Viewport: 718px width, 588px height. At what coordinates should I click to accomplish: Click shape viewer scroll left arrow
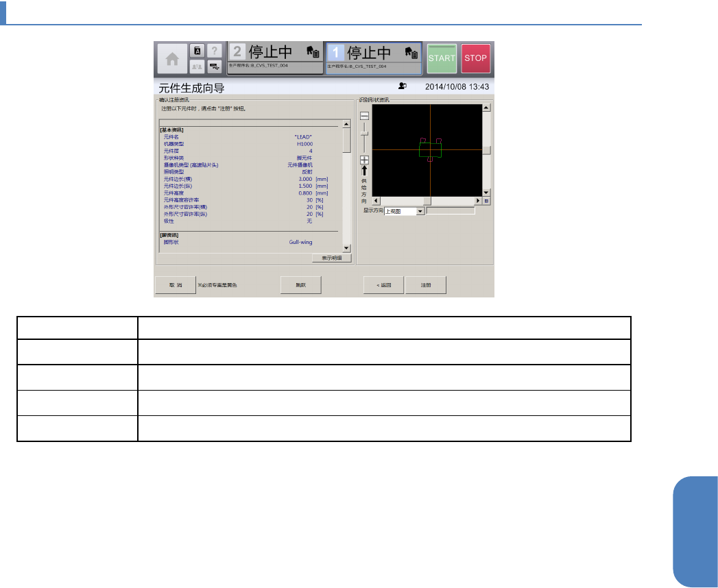[376, 201]
